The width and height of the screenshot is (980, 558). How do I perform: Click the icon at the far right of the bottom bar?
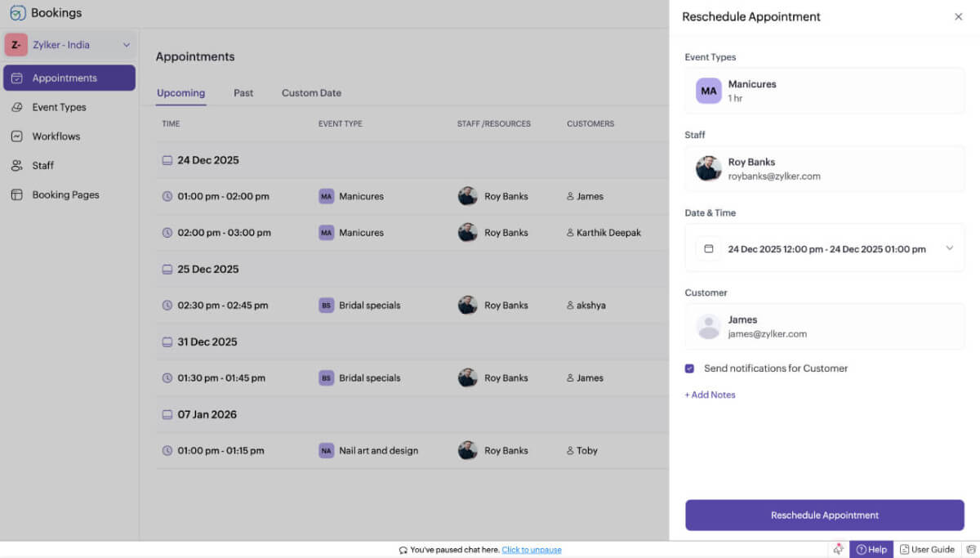pyautogui.click(x=970, y=550)
